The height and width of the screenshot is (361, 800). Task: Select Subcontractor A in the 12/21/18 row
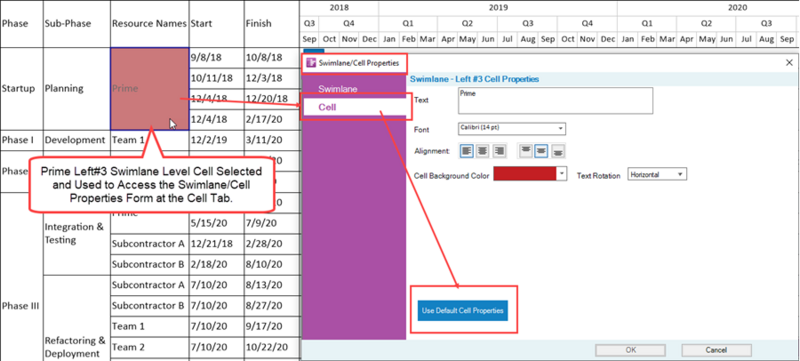point(149,244)
